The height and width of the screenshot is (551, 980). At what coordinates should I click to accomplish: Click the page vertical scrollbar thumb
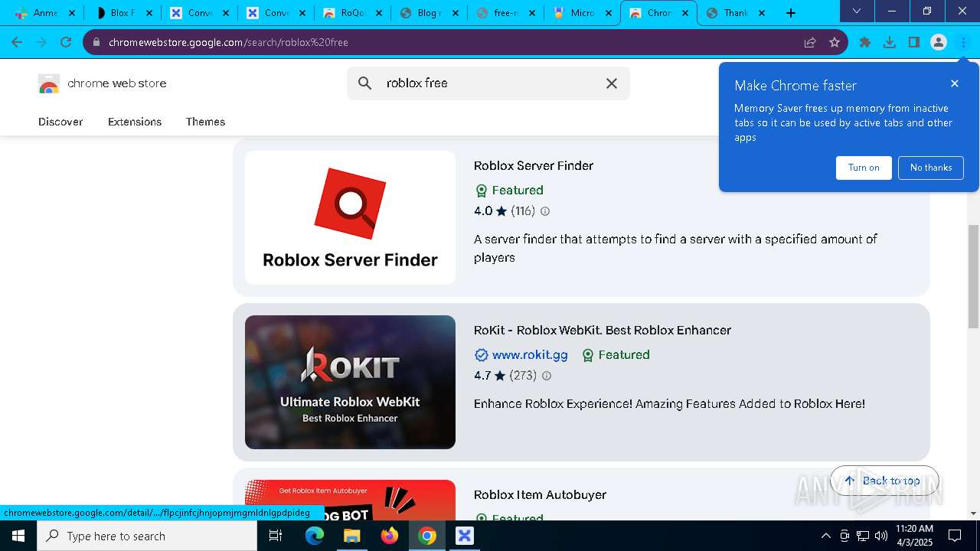tap(973, 277)
